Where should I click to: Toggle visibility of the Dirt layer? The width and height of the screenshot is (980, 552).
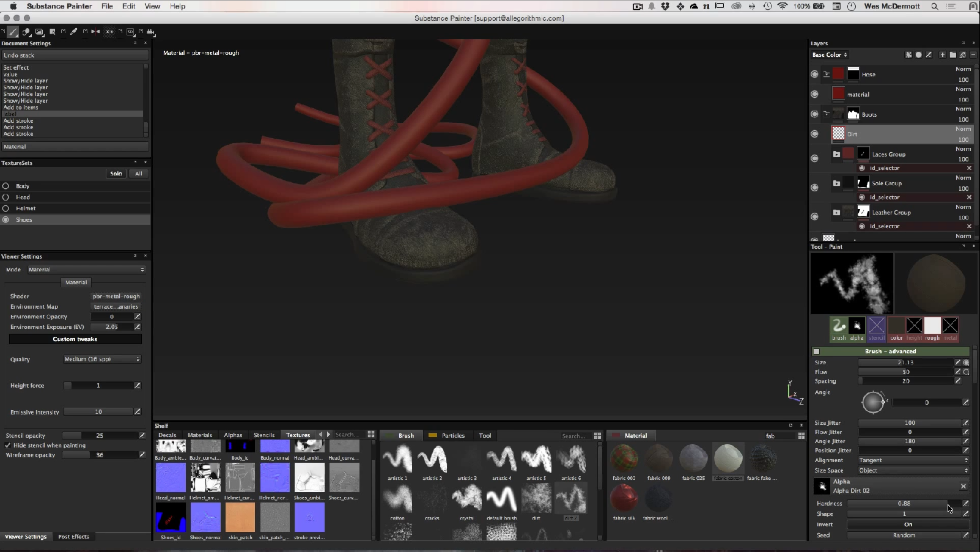click(x=814, y=134)
